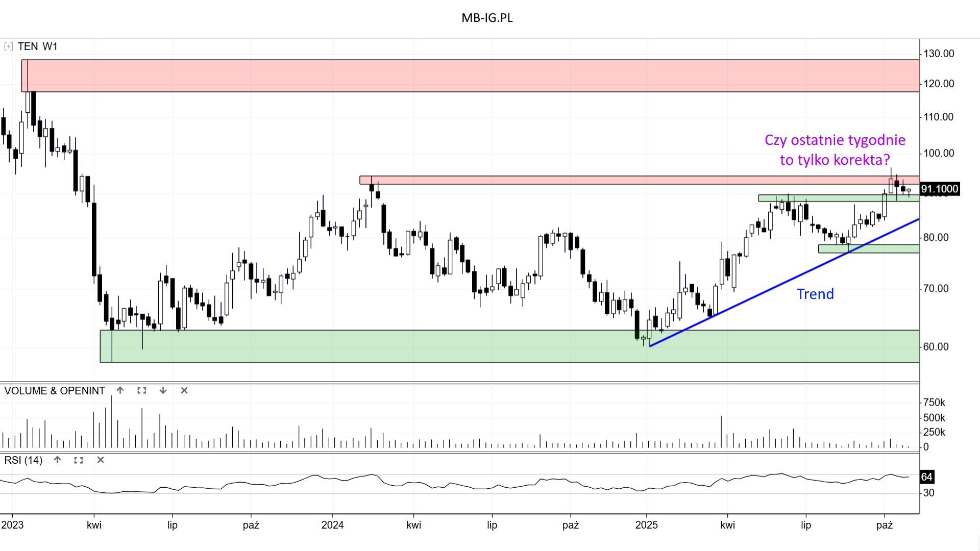Click the 2025 marker on time axis

click(646, 525)
